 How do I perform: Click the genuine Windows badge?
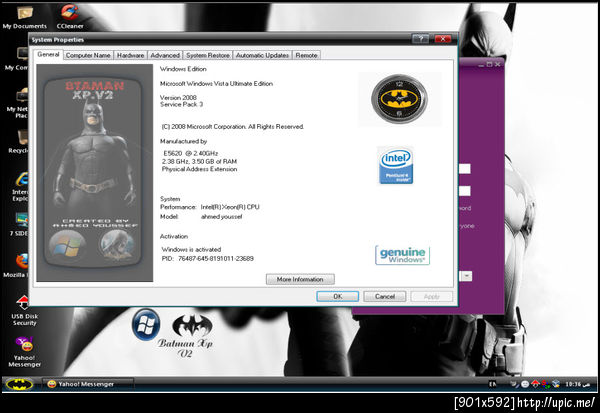pos(402,255)
